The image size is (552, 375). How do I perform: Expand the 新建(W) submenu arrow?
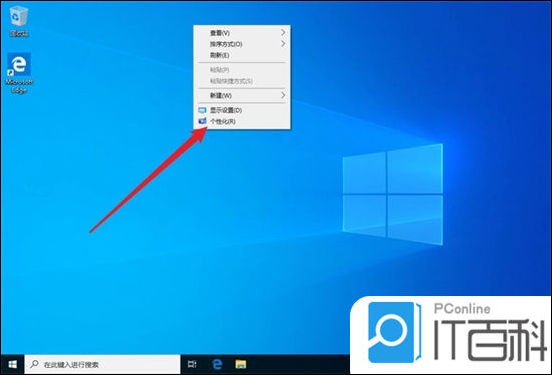(x=283, y=95)
